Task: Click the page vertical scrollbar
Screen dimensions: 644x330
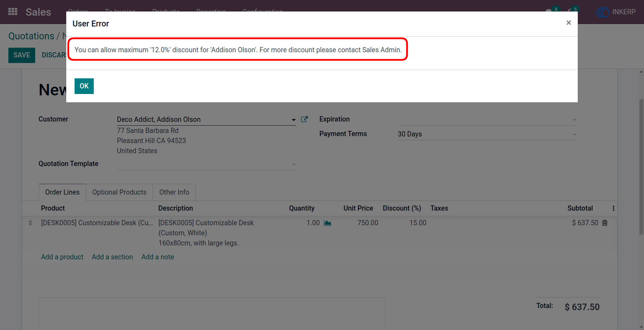Action: point(641,167)
